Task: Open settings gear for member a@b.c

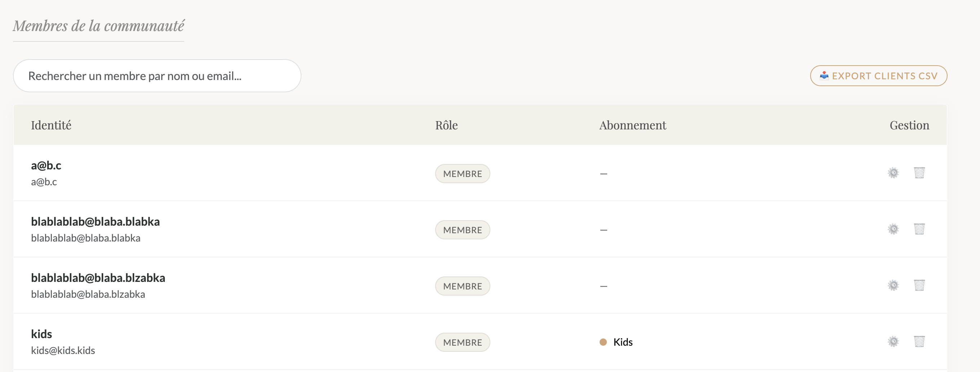Action: (893, 173)
